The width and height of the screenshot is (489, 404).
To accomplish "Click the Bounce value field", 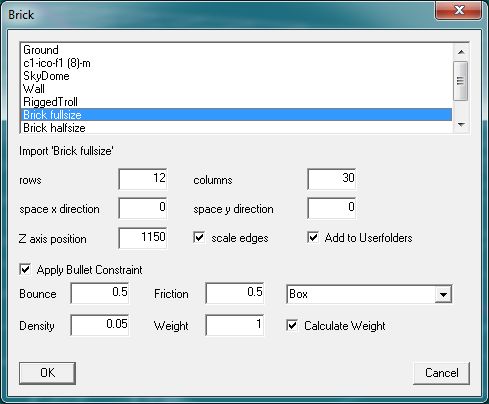I will click(100, 293).
